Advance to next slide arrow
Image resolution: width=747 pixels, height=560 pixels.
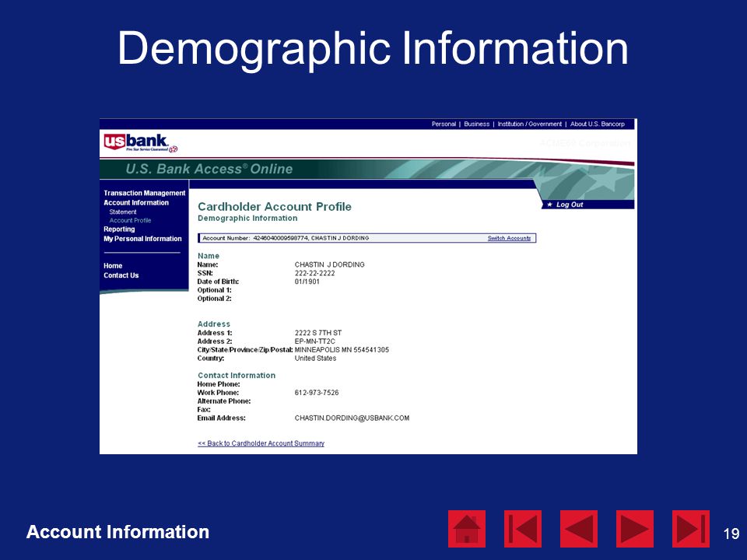[x=635, y=529]
